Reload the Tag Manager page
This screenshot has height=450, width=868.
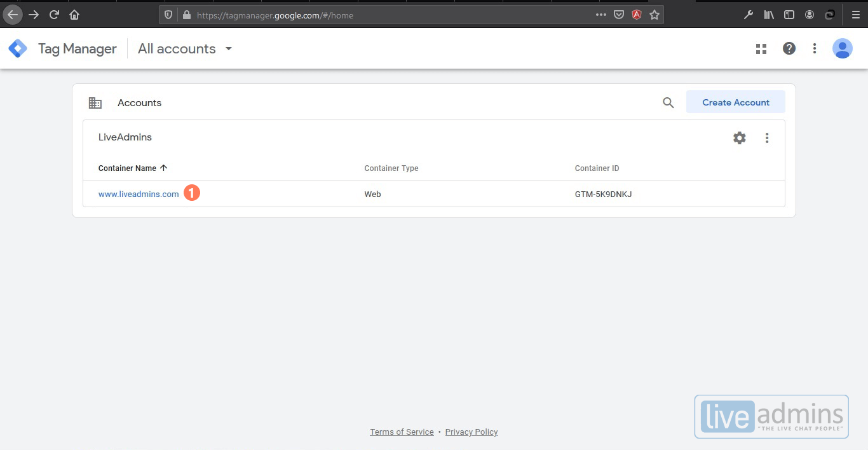(x=55, y=15)
